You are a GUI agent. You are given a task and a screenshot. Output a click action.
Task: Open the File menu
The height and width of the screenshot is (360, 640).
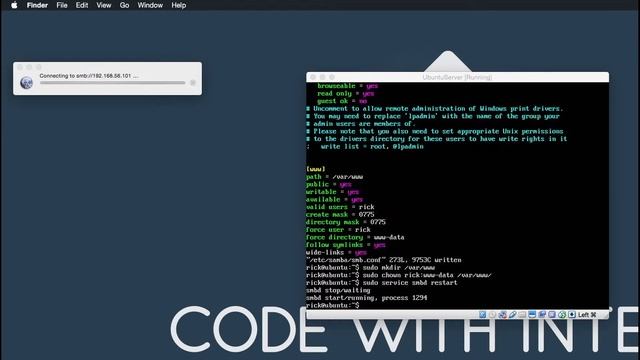pyautogui.click(x=62, y=5)
